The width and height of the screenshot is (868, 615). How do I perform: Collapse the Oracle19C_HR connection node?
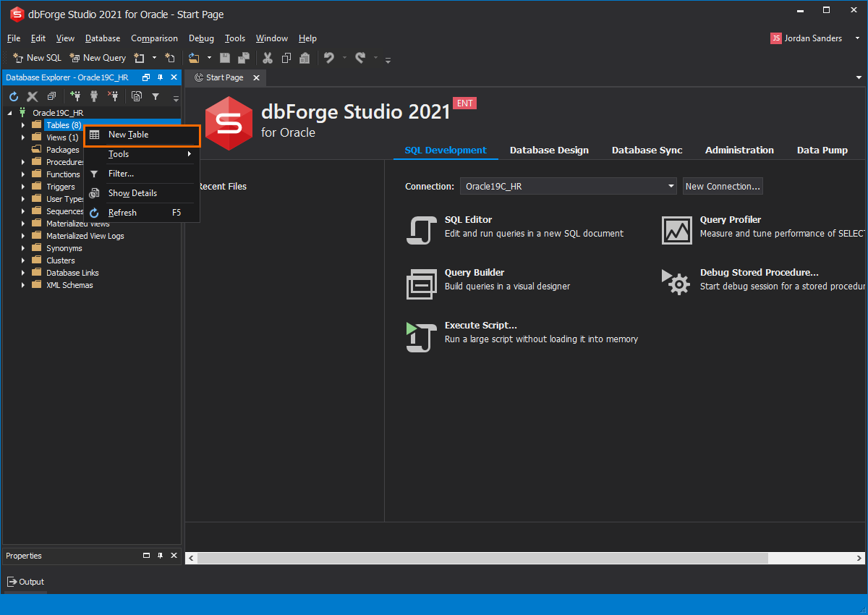10,113
